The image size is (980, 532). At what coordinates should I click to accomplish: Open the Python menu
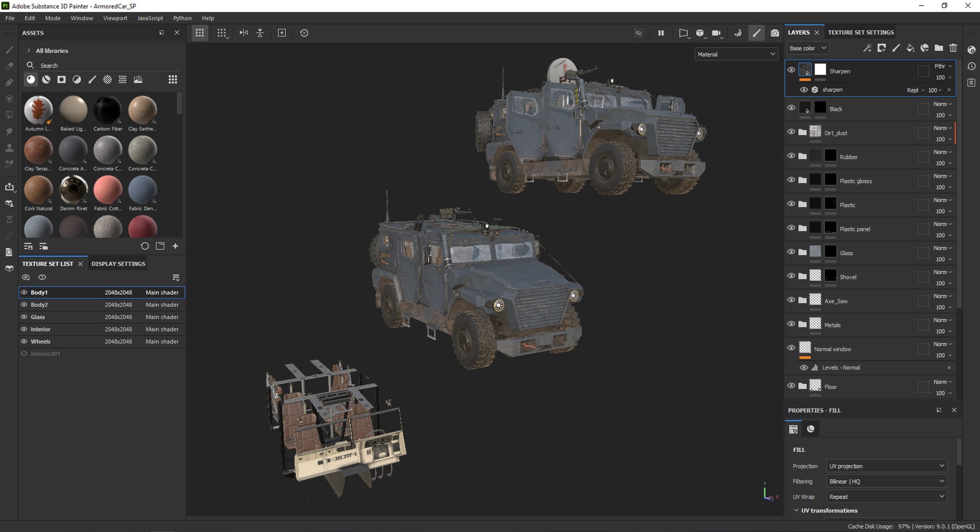click(182, 18)
